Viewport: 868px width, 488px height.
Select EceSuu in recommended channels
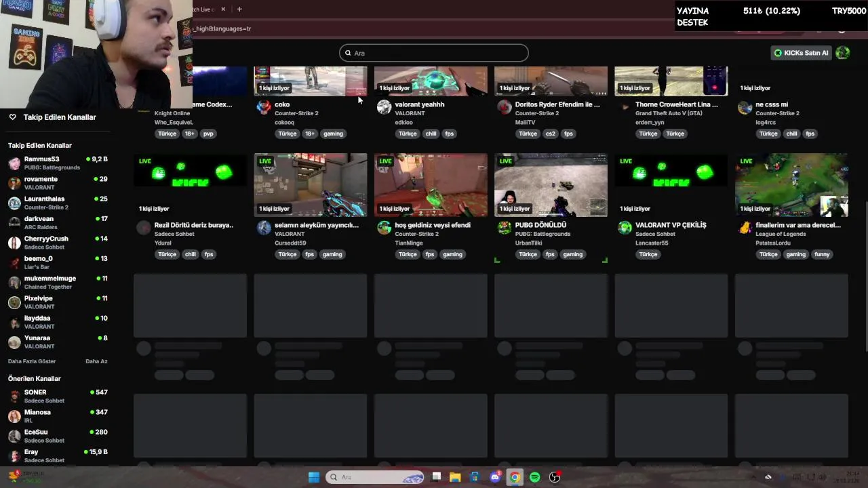pos(58,436)
